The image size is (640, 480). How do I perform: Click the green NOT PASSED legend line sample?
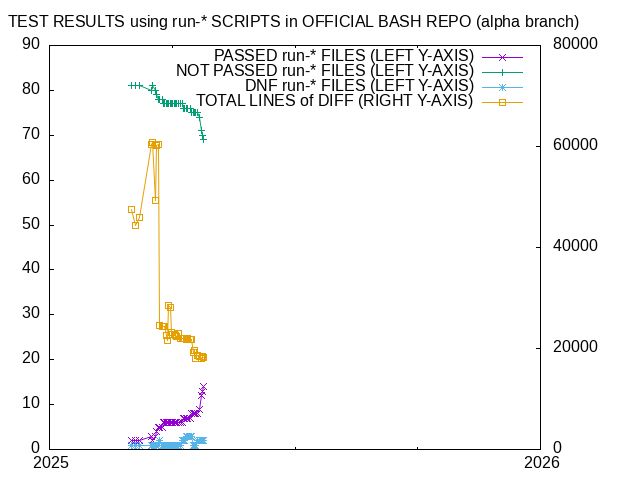tap(502, 73)
